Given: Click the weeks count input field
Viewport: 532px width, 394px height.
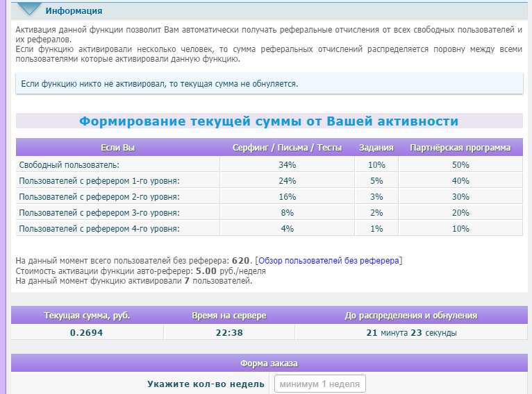Looking at the screenshot, I should click(319, 384).
